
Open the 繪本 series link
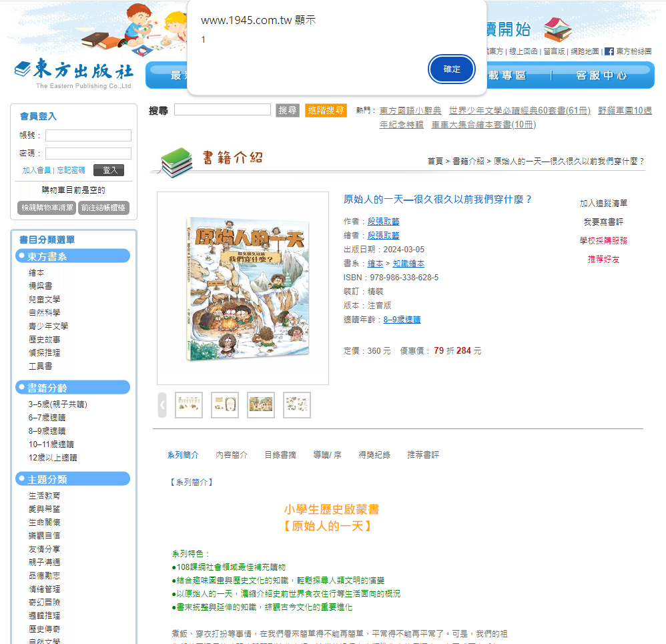tap(376, 264)
